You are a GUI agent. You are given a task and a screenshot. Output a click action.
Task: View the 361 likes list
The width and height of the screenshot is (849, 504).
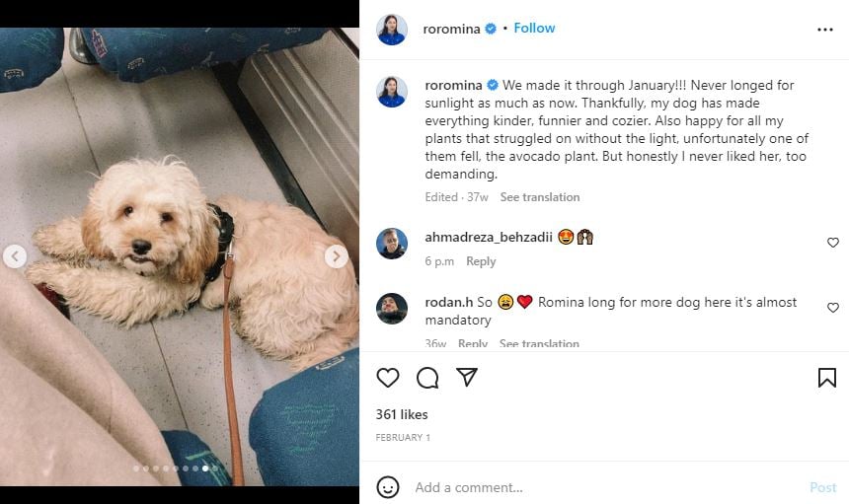pos(402,414)
